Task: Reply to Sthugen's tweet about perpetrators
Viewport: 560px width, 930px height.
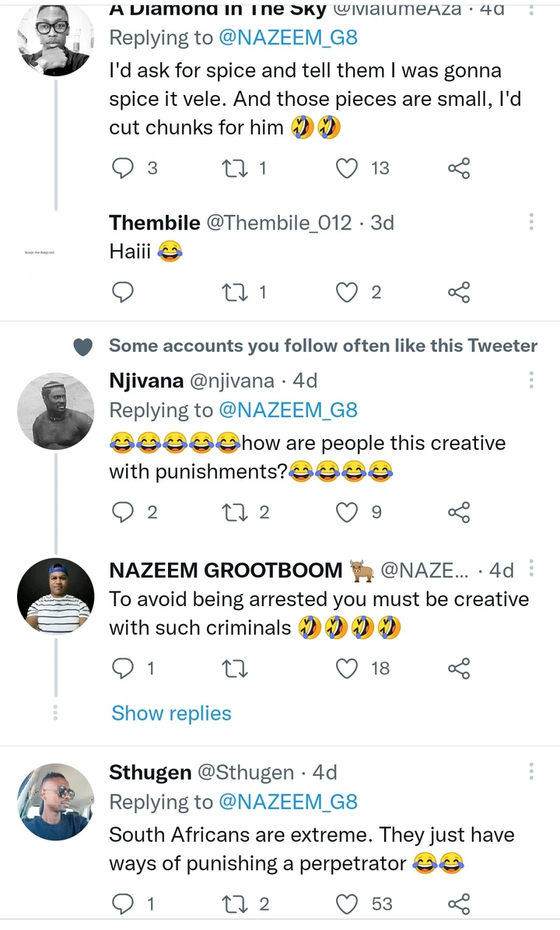Action: tap(123, 904)
